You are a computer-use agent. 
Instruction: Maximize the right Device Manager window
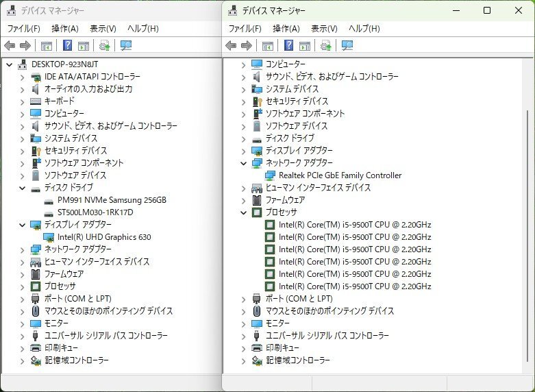(487, 10)
